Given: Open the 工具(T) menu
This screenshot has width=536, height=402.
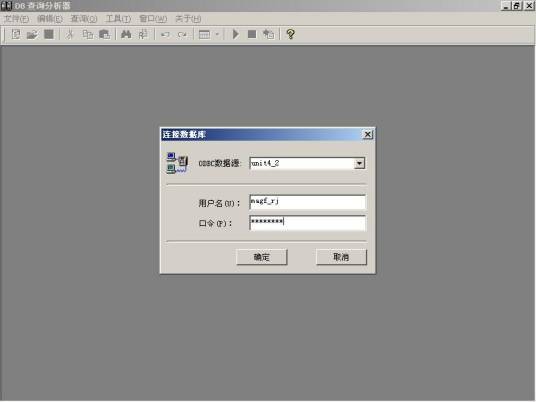Looking at the screenshot, I should click(118, 19).
